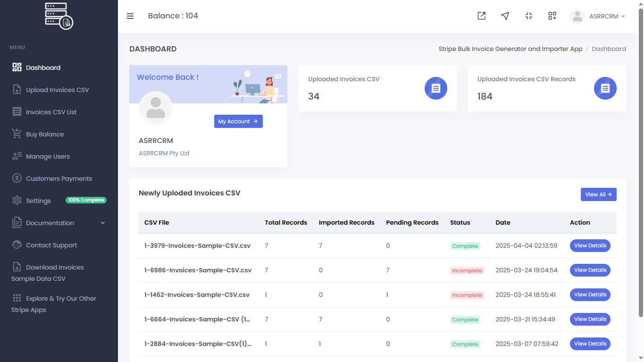Click the My Account button
This screenshot has height=362, width=644.
click(x=238, y=121)
